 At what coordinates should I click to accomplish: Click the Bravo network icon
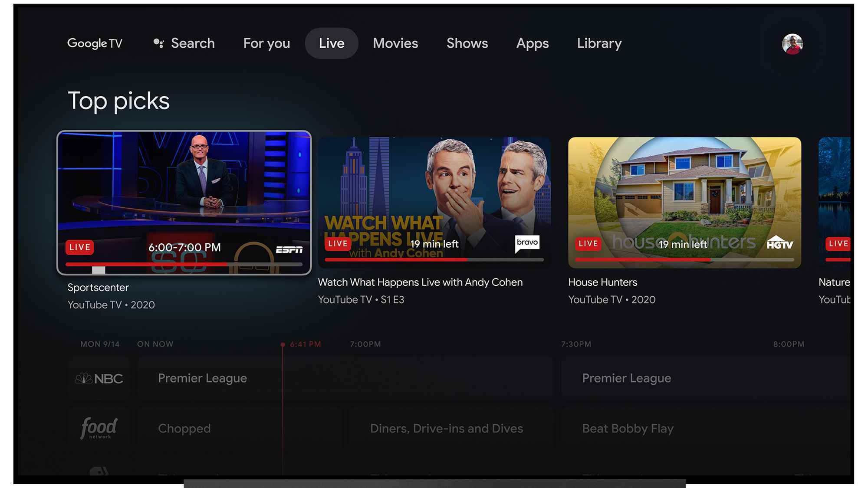528,242
